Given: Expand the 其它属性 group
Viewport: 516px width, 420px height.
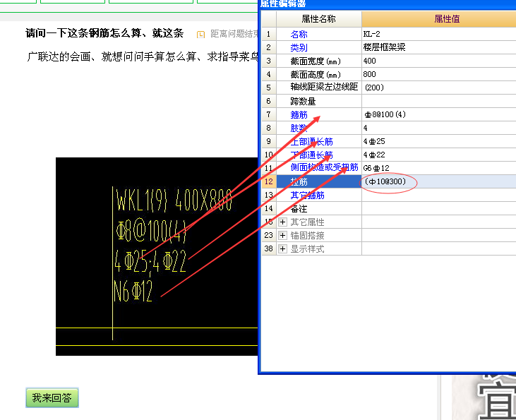Looking at the screenshot, I should pos(282,222).
